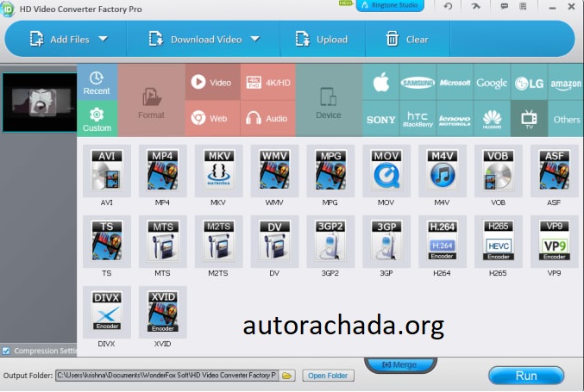Choose the DV format icon
584x392 pixels.
(x=274, y=241)
